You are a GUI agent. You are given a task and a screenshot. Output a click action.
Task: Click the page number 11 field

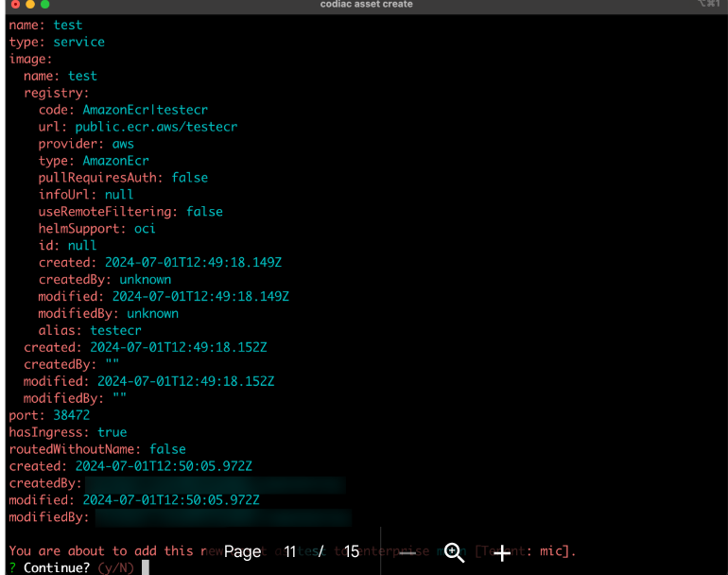coord(290,551)
